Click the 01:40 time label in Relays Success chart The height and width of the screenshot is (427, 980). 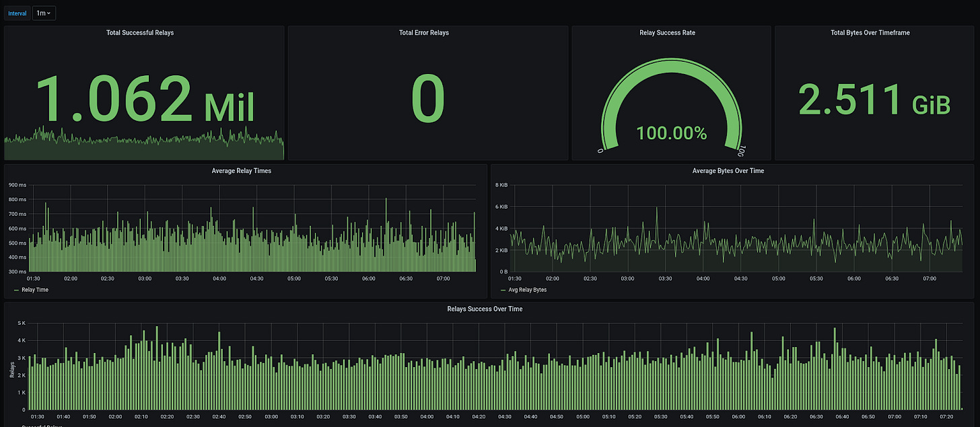click(x=63, y=417)
